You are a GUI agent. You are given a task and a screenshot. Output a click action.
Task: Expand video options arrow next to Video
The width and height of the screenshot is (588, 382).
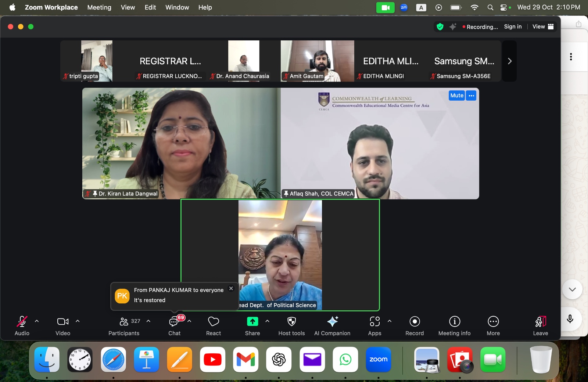pyautogui.click(x=78, y=321)
